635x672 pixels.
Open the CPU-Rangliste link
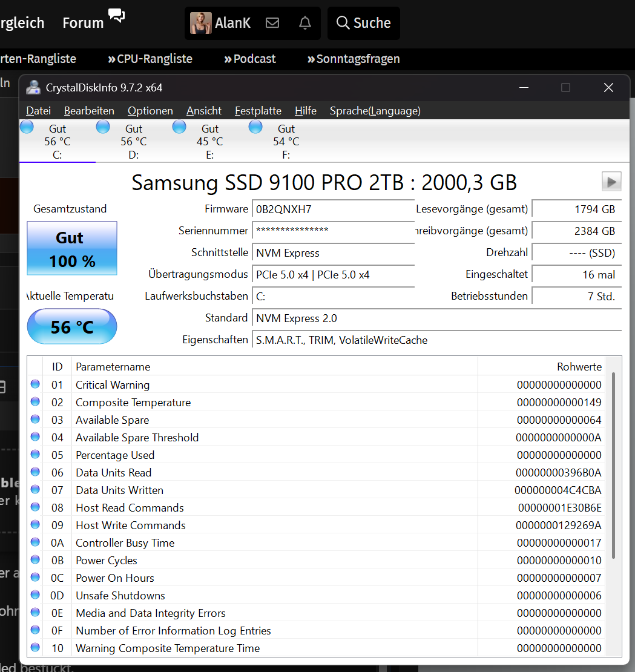(x=150, y=59)
